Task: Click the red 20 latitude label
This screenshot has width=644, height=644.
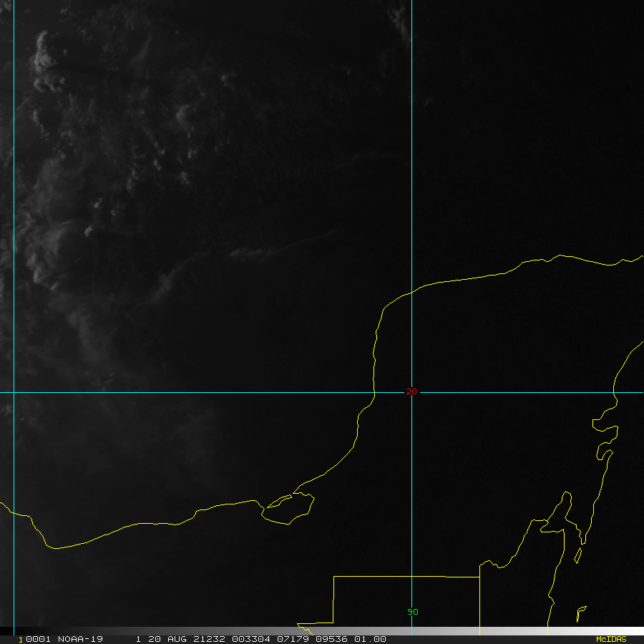Action: [x=411, y=392]
